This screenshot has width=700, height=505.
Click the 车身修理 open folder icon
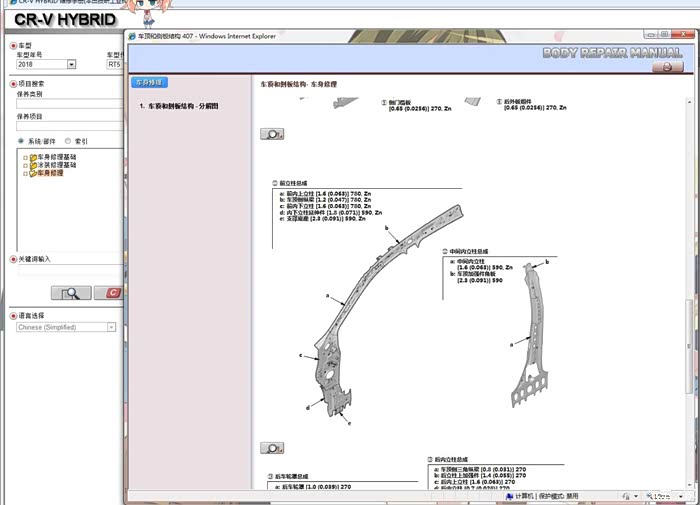tap(33, 173)
